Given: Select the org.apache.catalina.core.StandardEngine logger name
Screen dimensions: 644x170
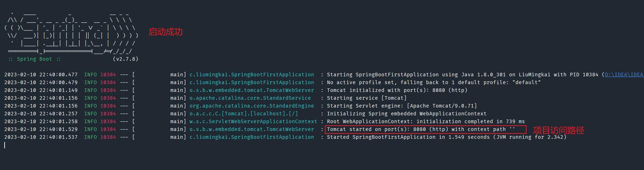Looking at the screenshot, I should tap(252, 106).
